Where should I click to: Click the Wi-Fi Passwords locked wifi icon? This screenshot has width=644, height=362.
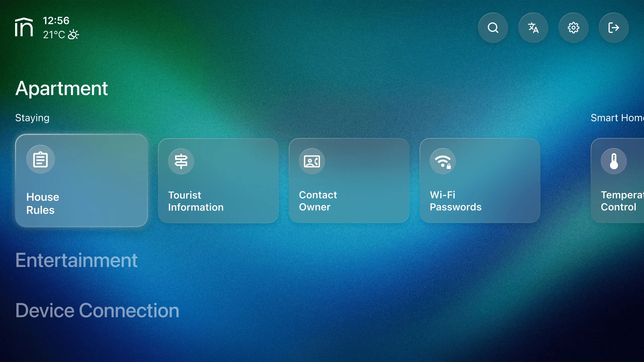click(442, 161)
